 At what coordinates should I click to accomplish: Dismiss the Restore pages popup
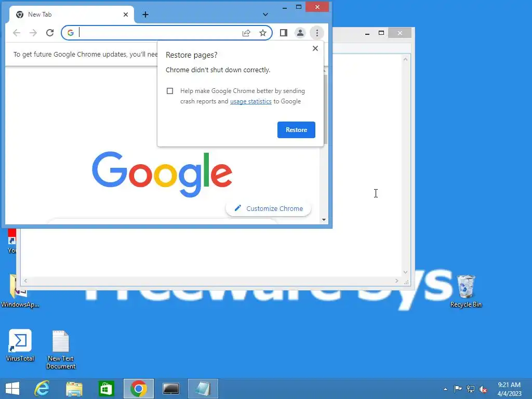[x=315, y=48]
